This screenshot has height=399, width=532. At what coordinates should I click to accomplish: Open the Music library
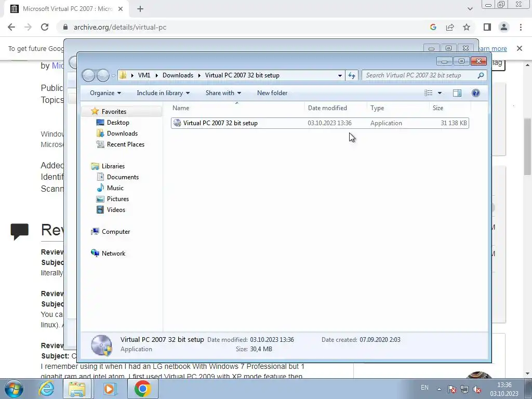tap(115, 188)
